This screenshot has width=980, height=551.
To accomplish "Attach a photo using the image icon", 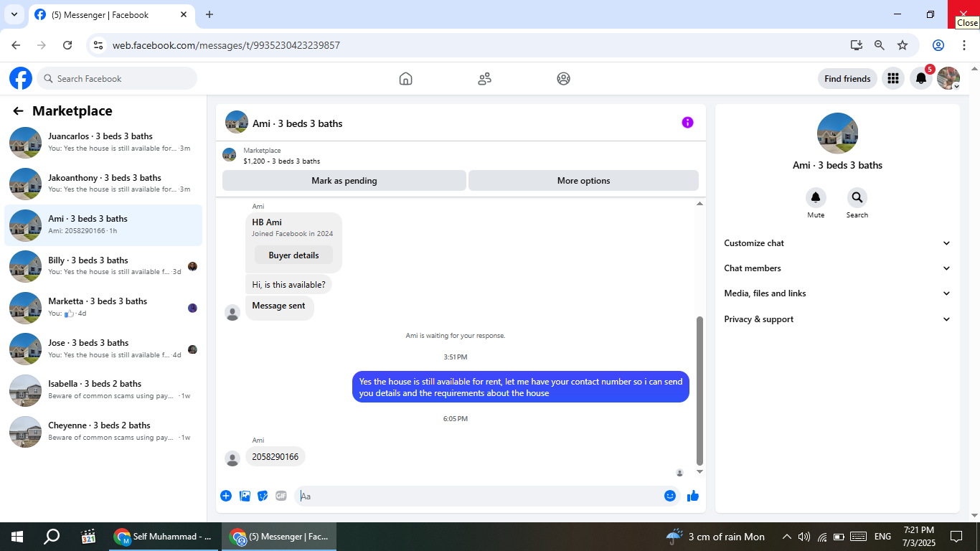I will (245, 496).
